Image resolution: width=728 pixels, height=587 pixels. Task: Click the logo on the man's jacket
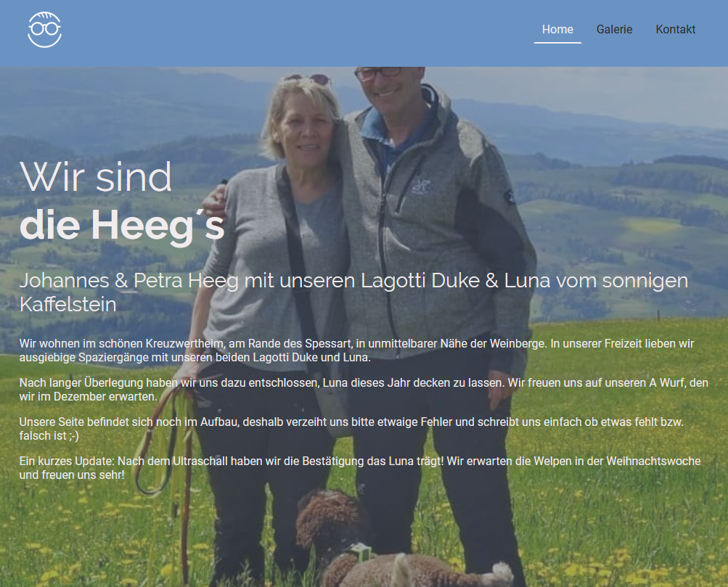click(x=421, y=187)
